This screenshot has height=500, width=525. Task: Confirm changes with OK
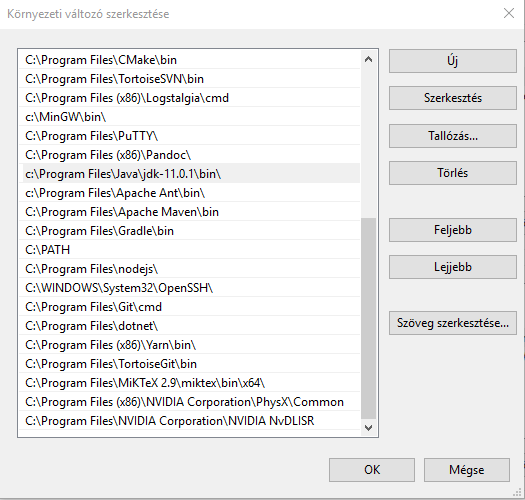click(x=372, y=470)
